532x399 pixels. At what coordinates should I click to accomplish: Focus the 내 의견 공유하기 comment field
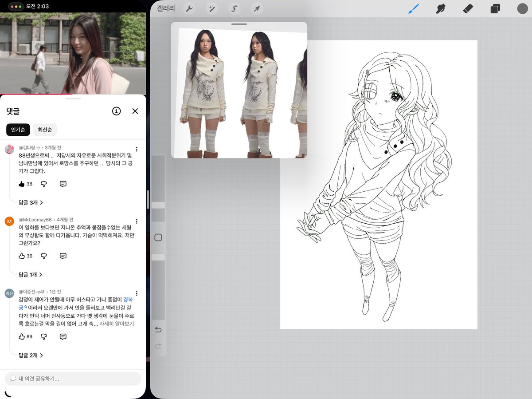(x=73, y=379)
